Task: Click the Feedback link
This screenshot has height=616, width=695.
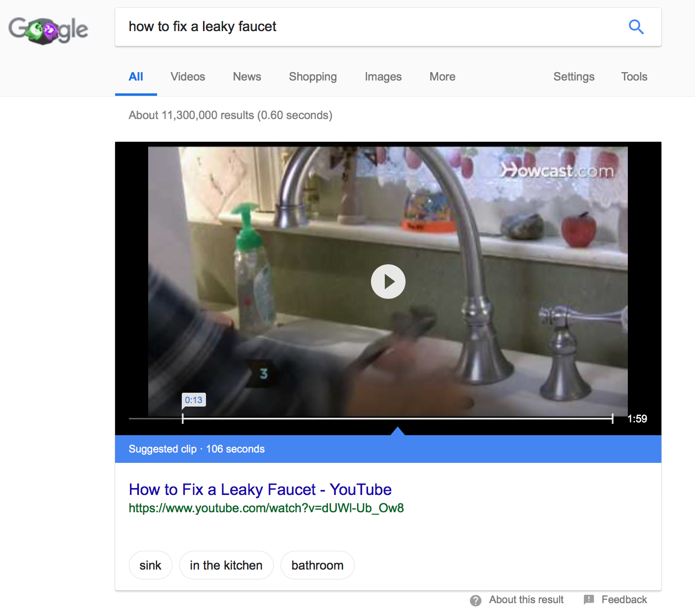Action: pos(624,600)
